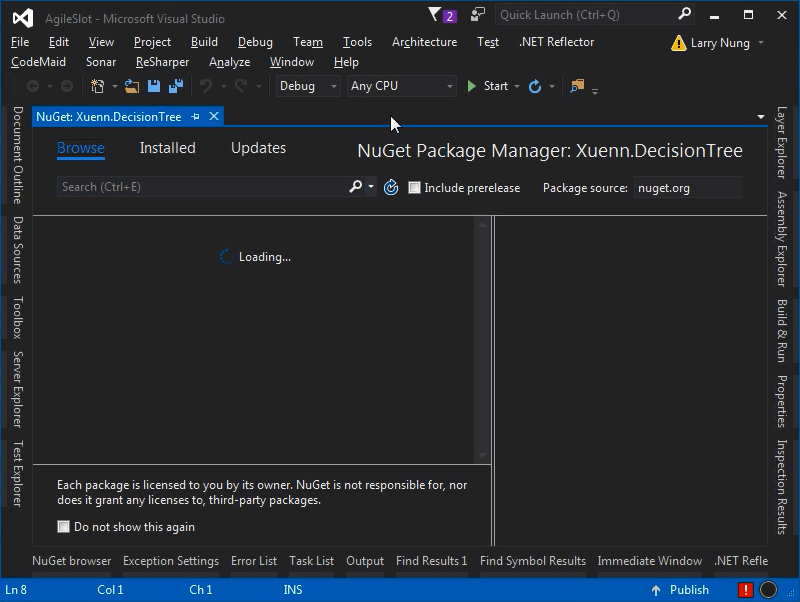Open the File menu
Viewport: 800px width, 602px height.
20,42
